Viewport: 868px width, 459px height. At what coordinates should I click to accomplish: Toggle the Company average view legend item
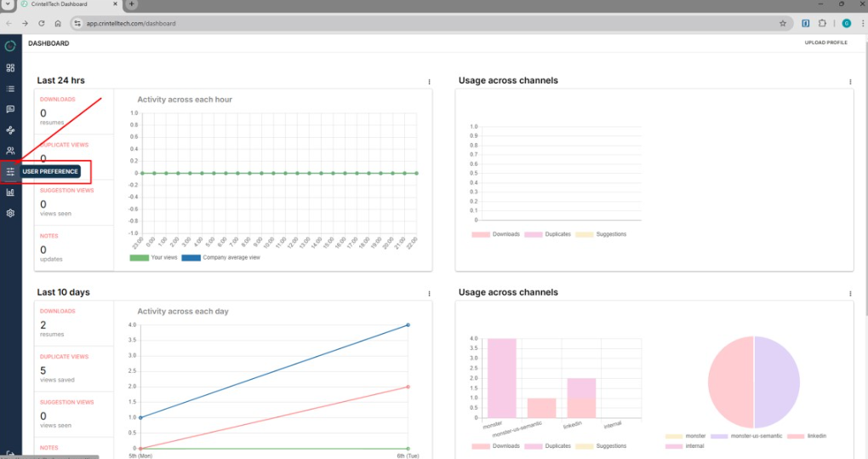pos(221,257)
